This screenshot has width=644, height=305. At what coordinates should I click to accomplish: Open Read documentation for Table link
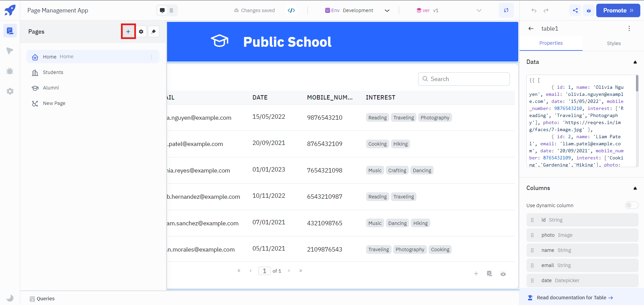click(x=575, y=298)
